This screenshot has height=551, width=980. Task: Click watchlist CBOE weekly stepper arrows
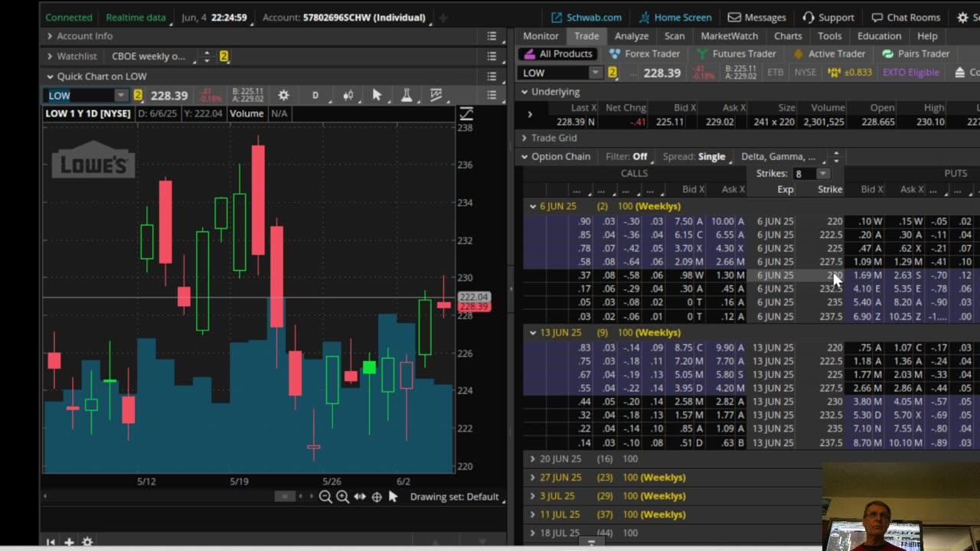(x=206, y=56)
